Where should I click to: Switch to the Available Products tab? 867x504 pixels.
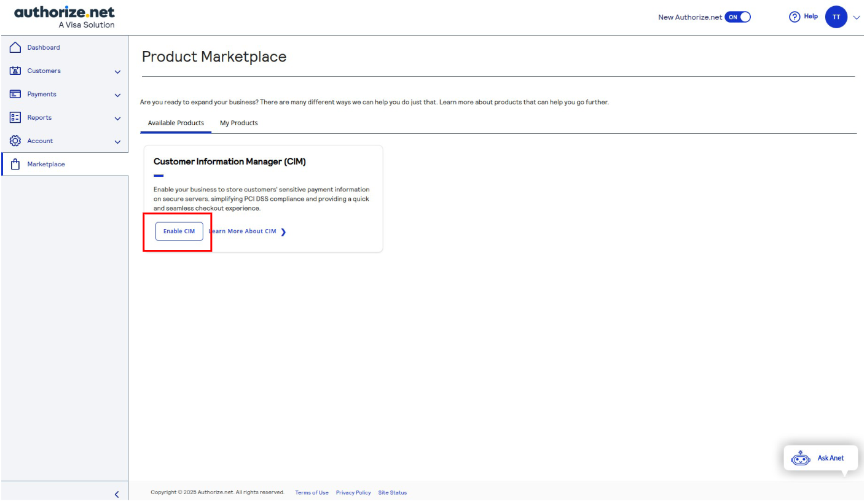pyautogui.click(x=176, y=123)
